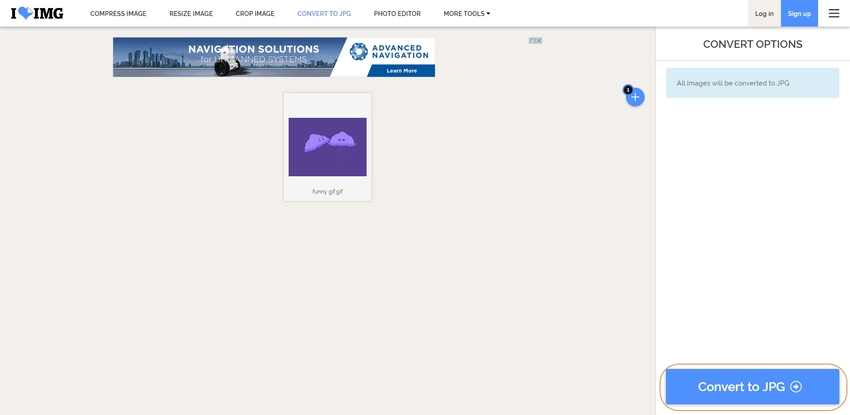This screenshot has width=850, height=415.
Task: Click the image count badge showing 1
Action: [x=628, y=90]
